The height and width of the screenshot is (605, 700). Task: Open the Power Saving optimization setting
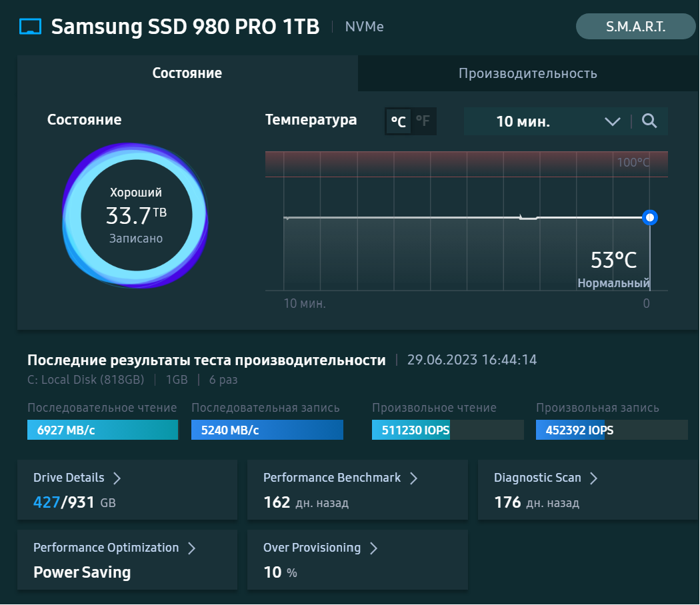click(x=82, y=572)
